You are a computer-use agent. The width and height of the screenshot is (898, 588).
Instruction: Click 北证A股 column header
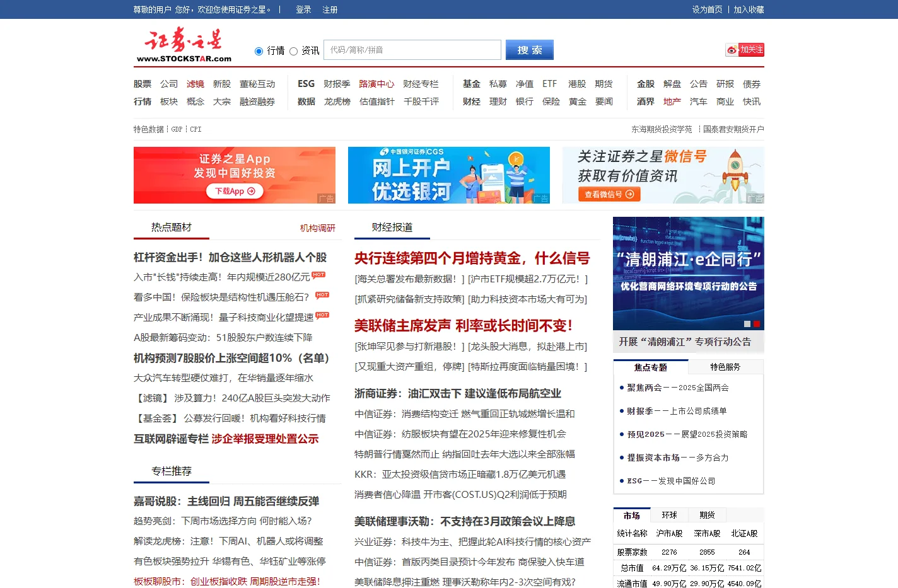pos(744,533)
